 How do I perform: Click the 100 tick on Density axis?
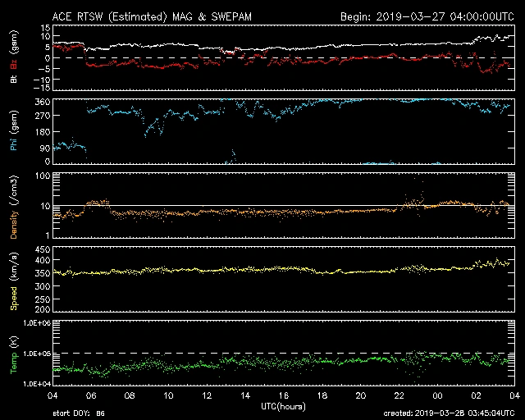point(43,176)
